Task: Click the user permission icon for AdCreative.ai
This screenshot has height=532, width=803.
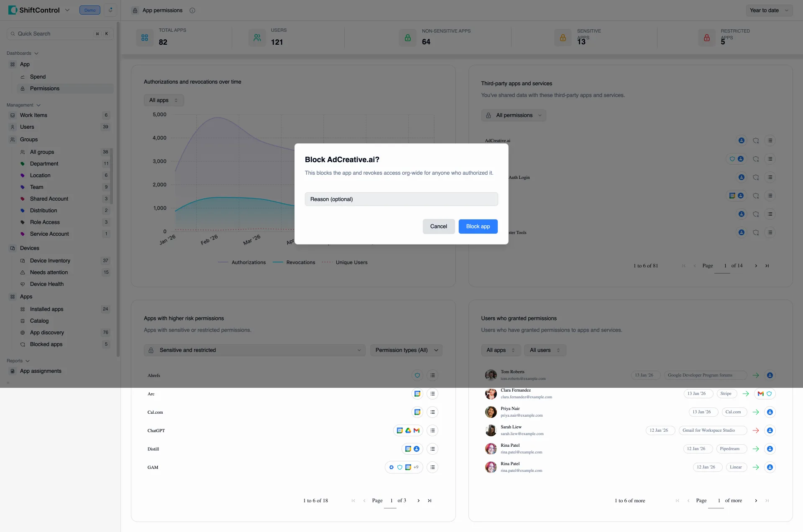Action: 742,141
